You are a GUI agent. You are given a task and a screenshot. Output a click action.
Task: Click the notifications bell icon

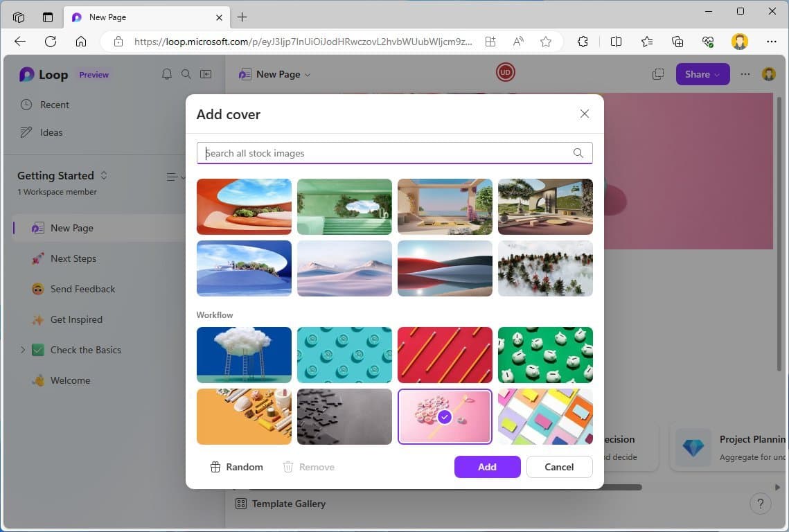point(166,74)
